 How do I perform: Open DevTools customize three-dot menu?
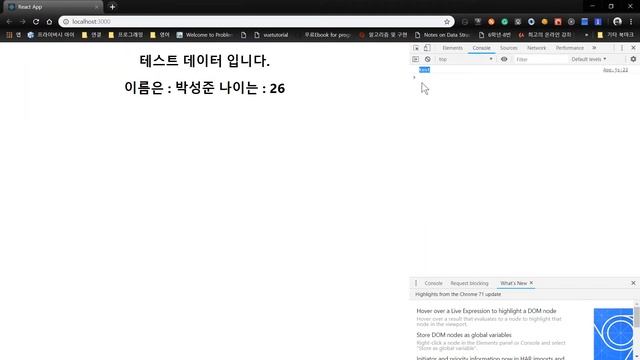pyautogui.click(x=622, y=48)
